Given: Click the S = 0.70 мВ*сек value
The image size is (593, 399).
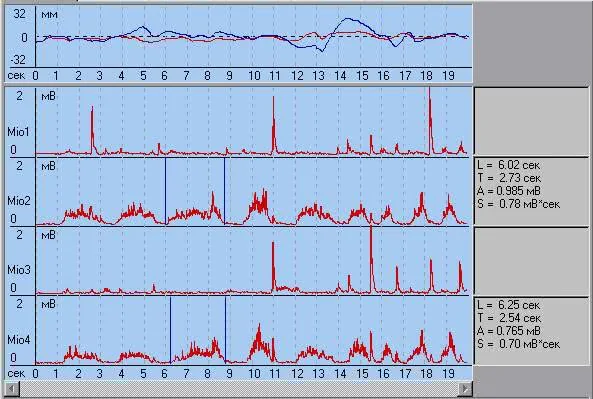Looking at the screenshot, I should (518, 344).
